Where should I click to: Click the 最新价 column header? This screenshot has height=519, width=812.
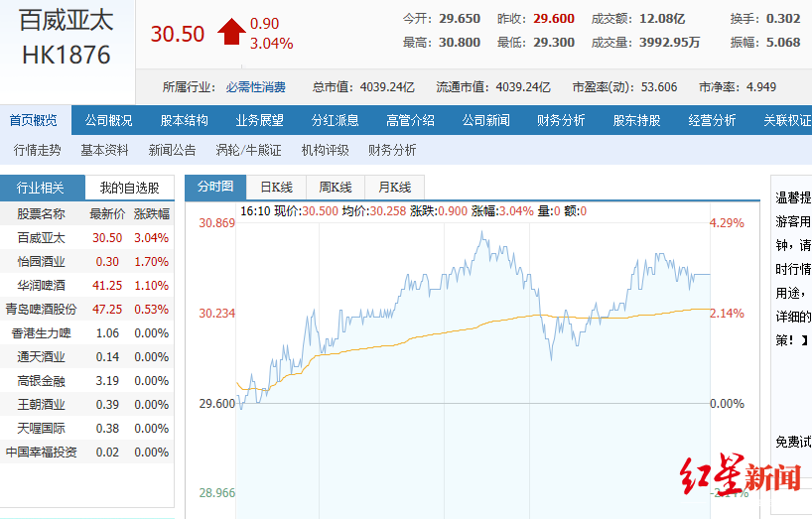[107, 213]
